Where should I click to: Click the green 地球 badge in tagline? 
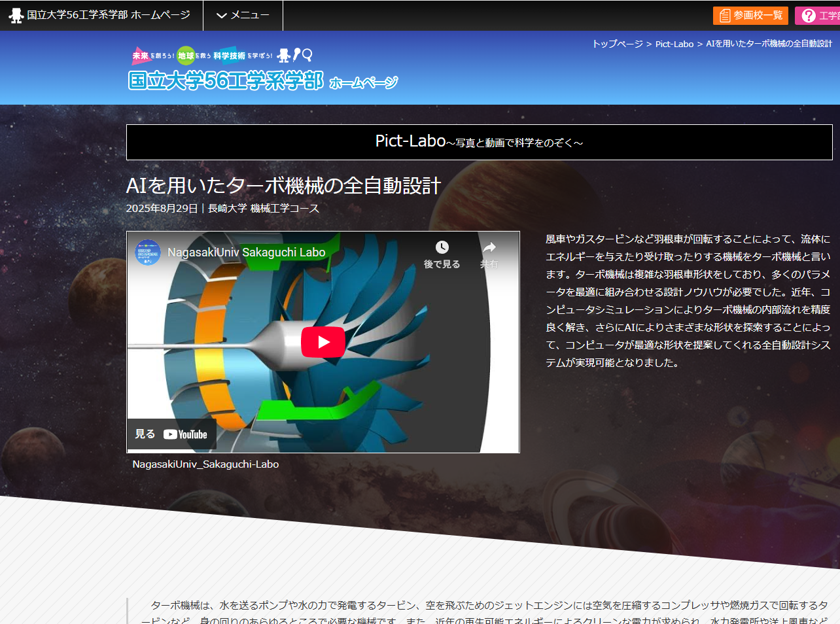[x=186, y=56]
